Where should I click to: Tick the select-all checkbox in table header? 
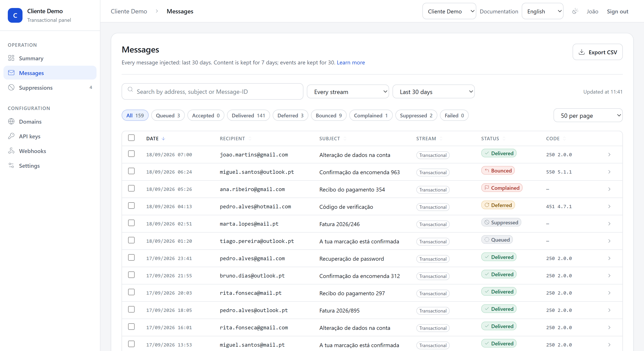[131, 138]
